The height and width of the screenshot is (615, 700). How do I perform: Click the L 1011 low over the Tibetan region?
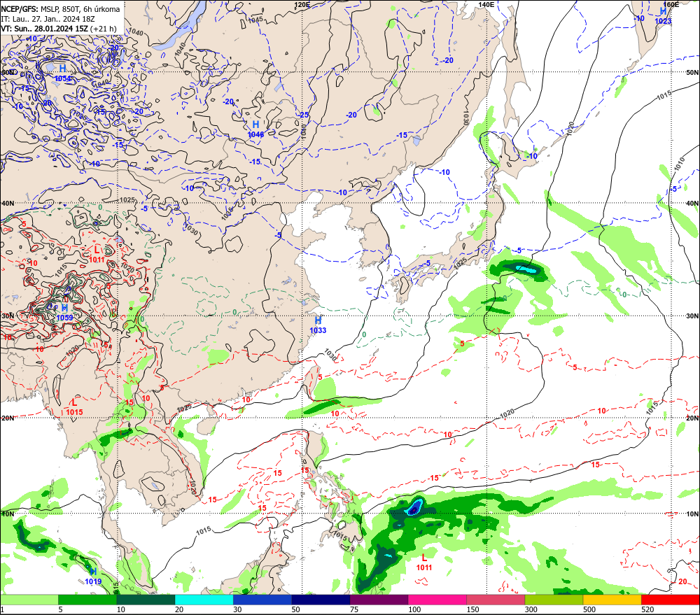point(97,255)
